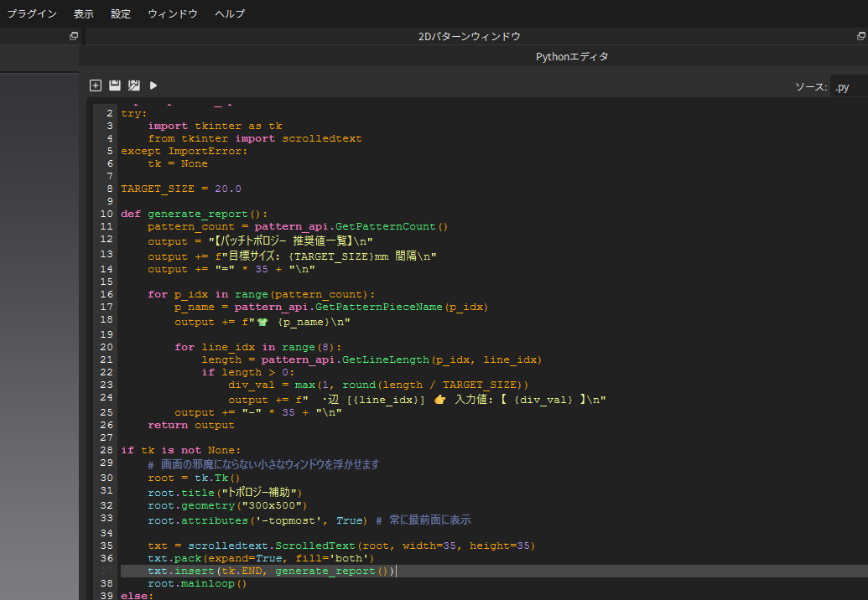Open the ヘルプ menu
This screenshot has height=600, width=868.
click(x=230, y=13)
